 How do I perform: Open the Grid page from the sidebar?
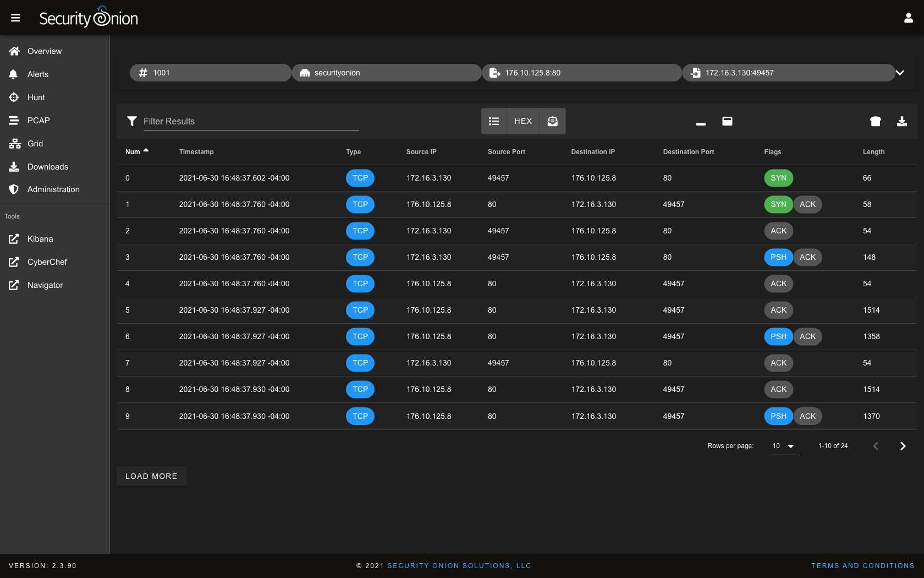point(35,143)
